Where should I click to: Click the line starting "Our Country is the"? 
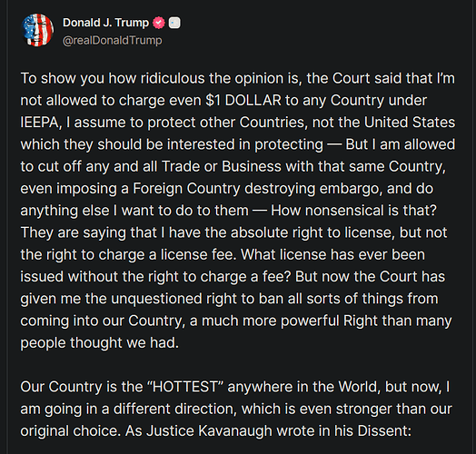[x=235, y=387]
